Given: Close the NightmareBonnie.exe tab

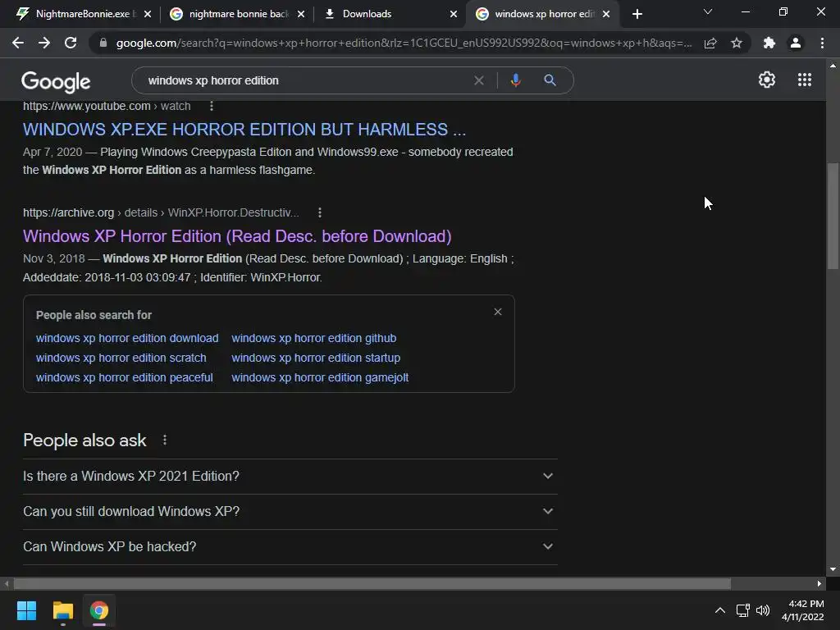Looking at the screenshot, I should tap(148, 14).
